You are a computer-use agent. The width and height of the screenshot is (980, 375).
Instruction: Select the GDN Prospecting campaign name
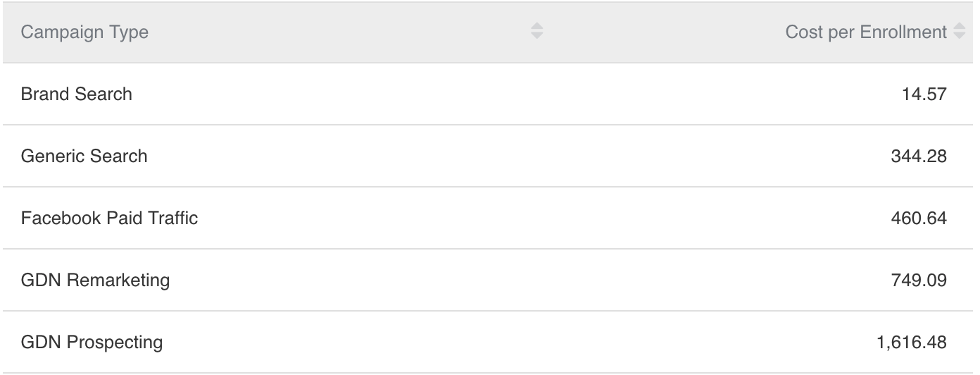(92, 343)
